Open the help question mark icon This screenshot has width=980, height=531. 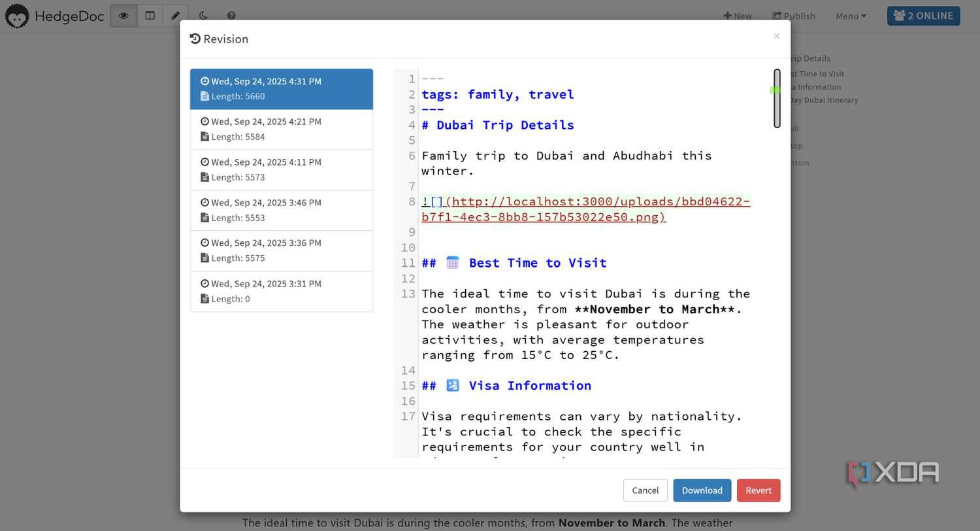click(231, 16)
